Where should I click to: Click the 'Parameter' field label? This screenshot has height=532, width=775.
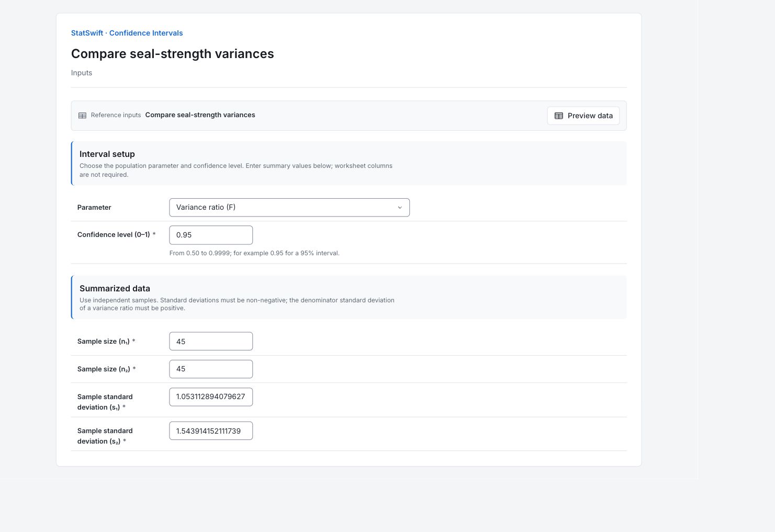94,208
